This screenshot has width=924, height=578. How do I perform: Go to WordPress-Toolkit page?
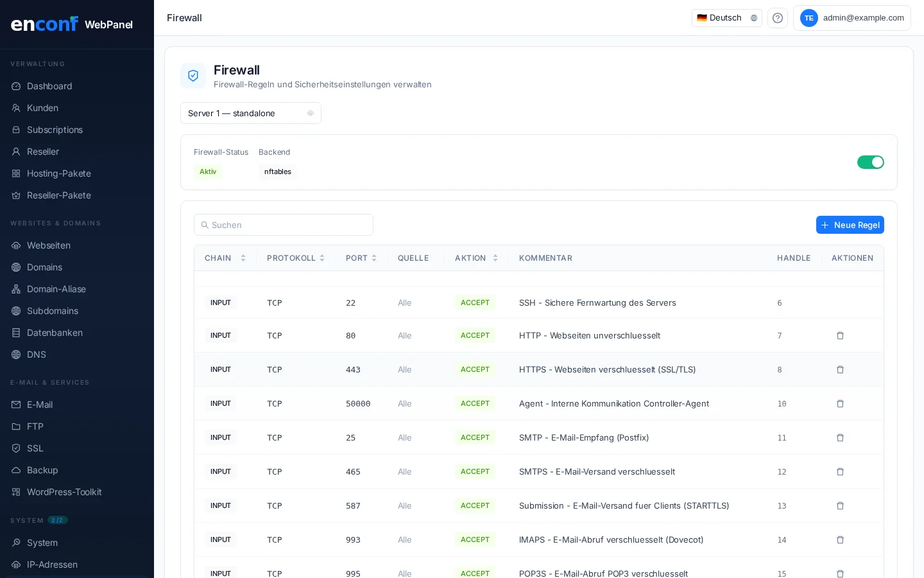click(x=64, y=492)
